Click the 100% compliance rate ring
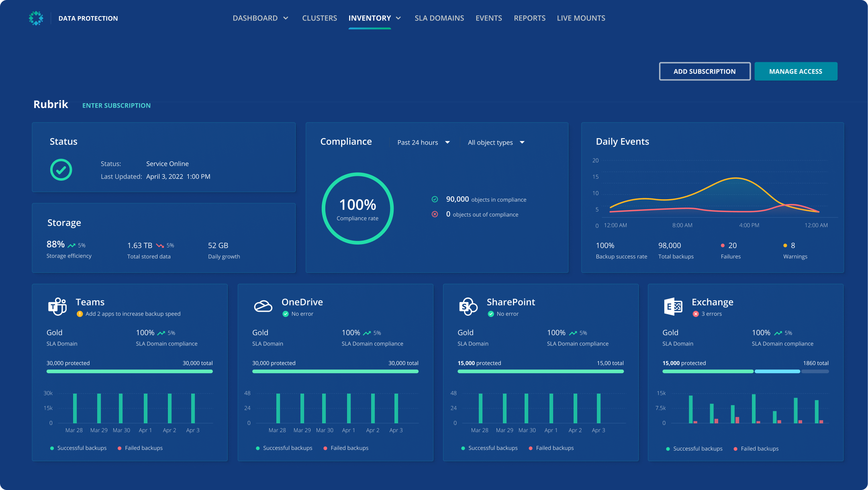 click(x=357, y=208)
